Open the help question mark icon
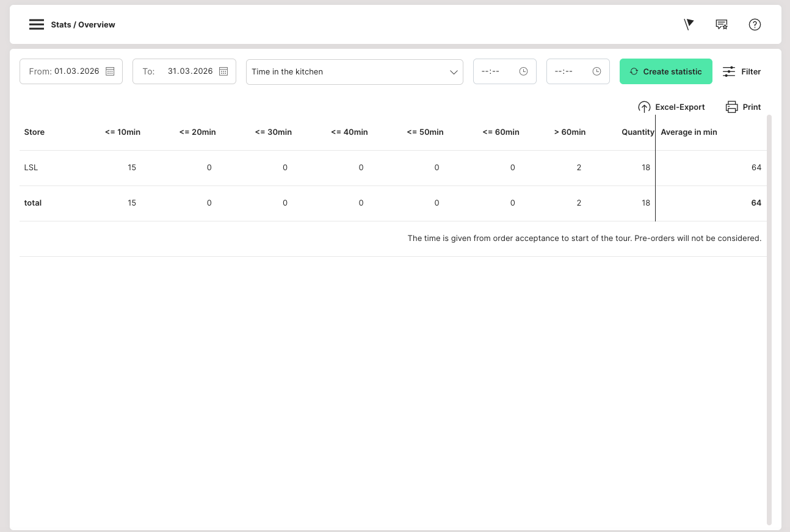This screenshot has width=790, height=532. [755, 24]
